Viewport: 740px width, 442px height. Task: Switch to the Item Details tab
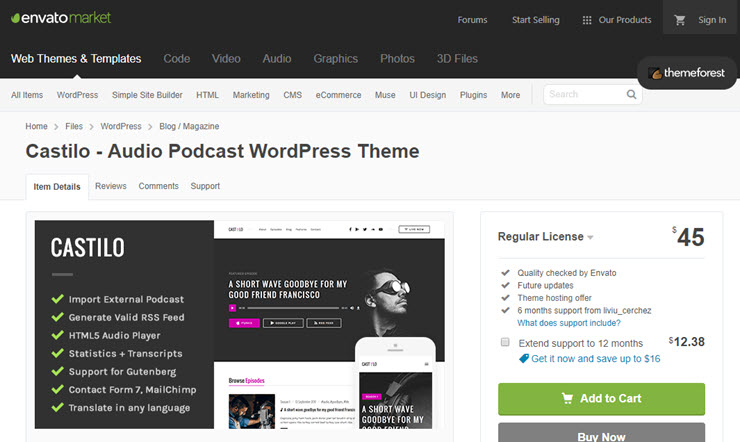click(x=57, y=187)
